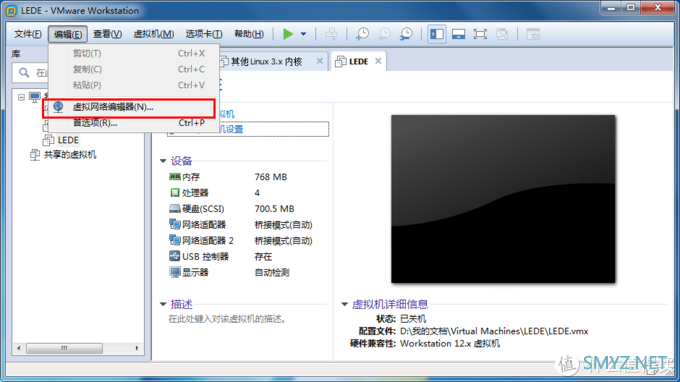Click the 处理器 processor device icon
Viewport: 680px width, 382px height.
pos(174,193)
